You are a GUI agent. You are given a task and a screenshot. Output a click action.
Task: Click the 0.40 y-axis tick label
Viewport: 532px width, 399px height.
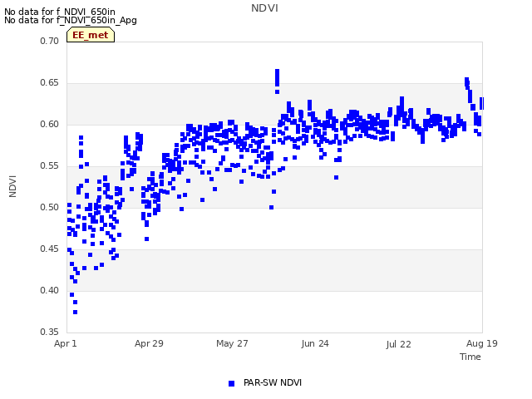50,290
